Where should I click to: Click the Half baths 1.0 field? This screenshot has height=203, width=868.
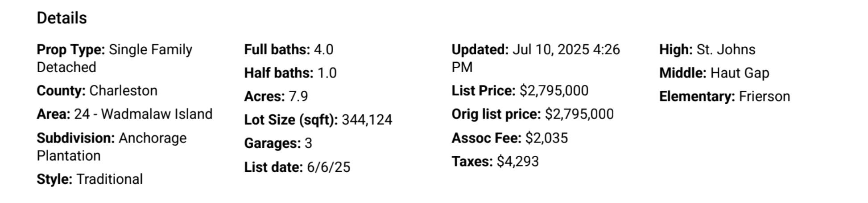click(x=290, y=73)
